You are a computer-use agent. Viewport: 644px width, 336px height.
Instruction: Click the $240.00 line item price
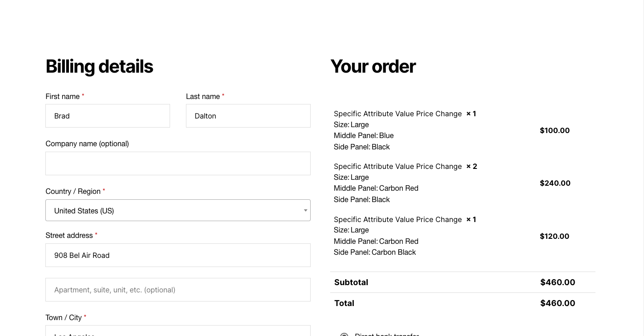click(x=555, y=183)
